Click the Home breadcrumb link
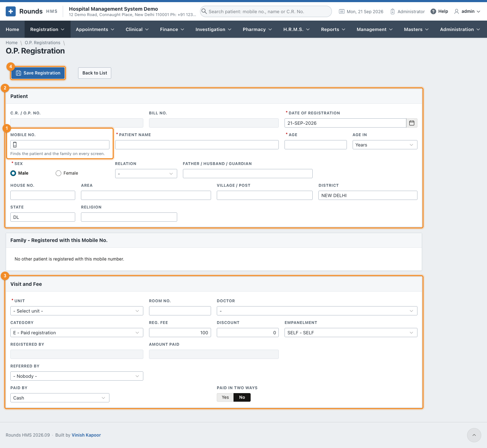Screen dimensions: 487x448 [11, 43]
